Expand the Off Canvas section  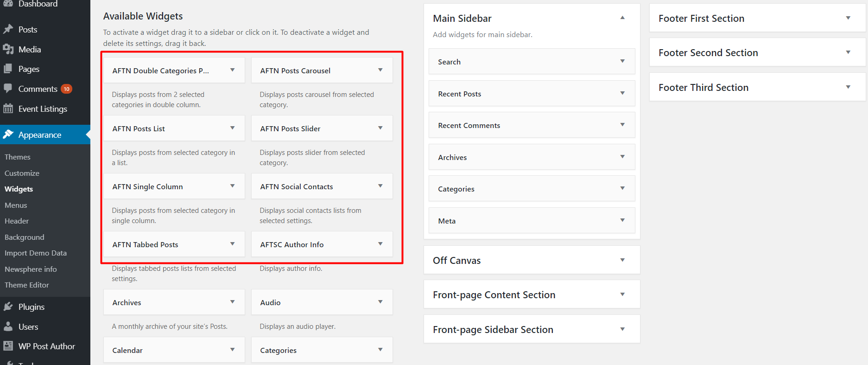(623, 260)
